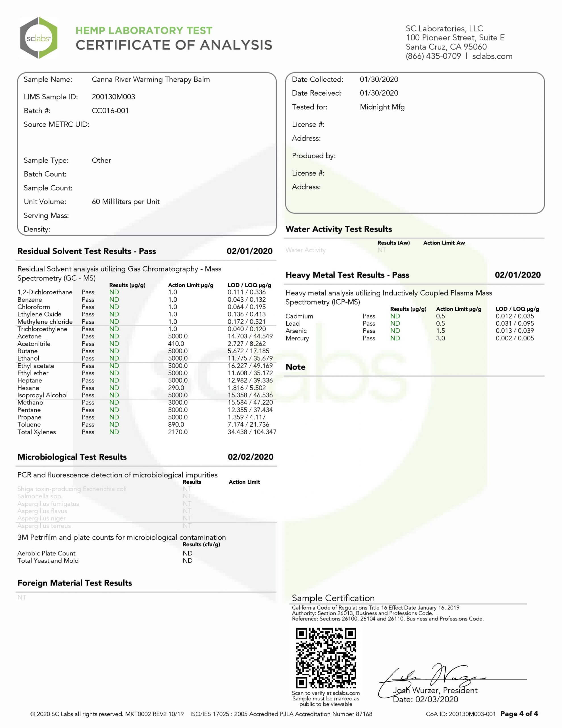Click the Cadmium Pass status
The image size is (562, 728).
[369, 316]
